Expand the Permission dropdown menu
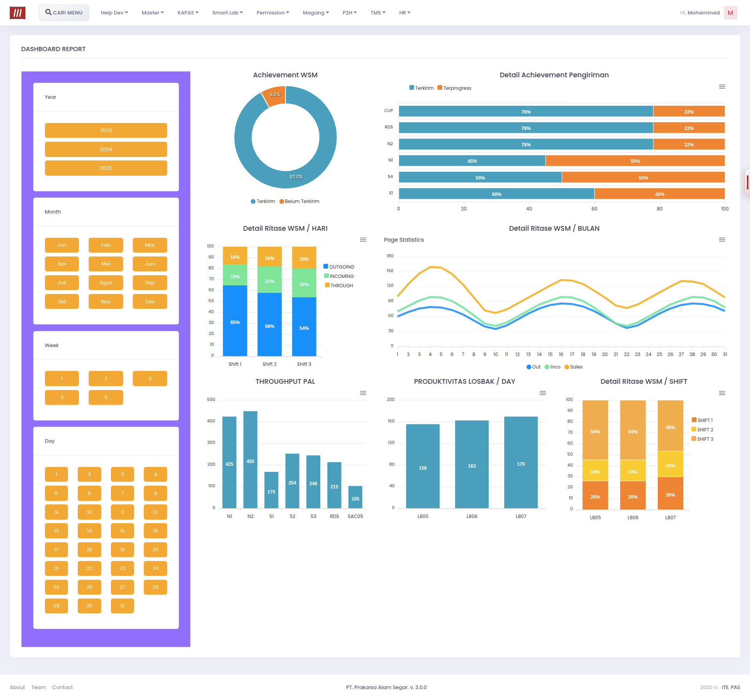Image resolution: width=750 pixels, height=700 pixels. point(273,13)
